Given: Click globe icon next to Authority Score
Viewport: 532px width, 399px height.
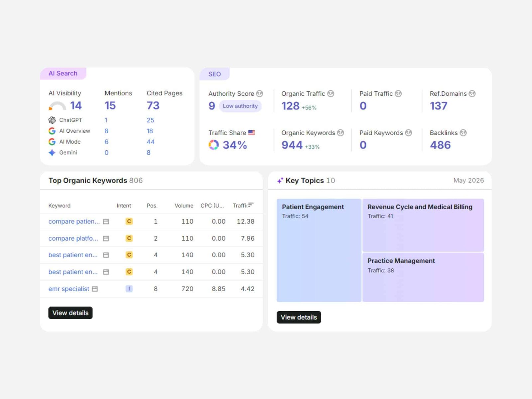Looking at the screenshot, I should click(x=260, y=94).
